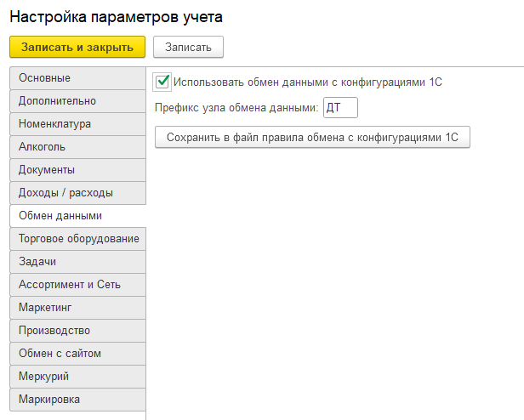524x420 pixels.
Task: Open the 'Производство' tab
Action: coord(77,331)
